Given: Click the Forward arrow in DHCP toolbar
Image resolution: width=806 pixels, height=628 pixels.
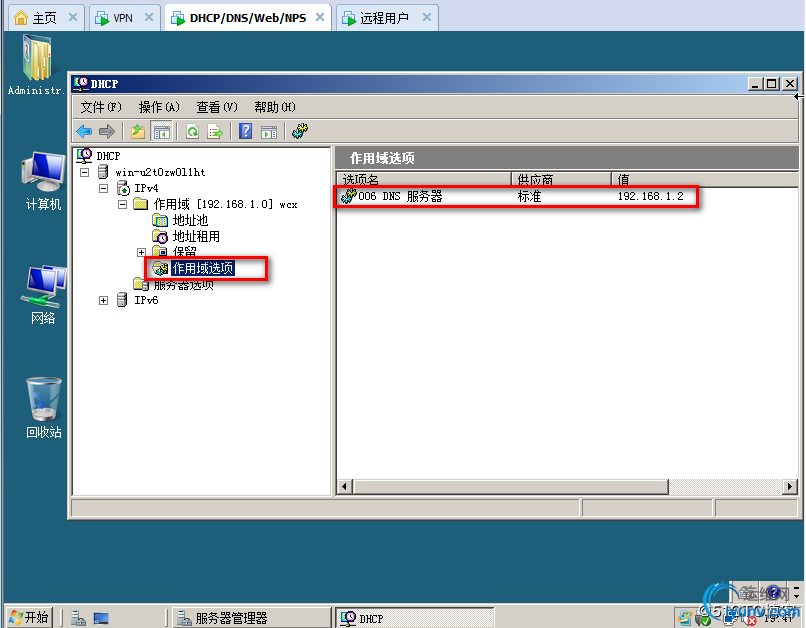Looking at the screenshot, I should point(106,132).
